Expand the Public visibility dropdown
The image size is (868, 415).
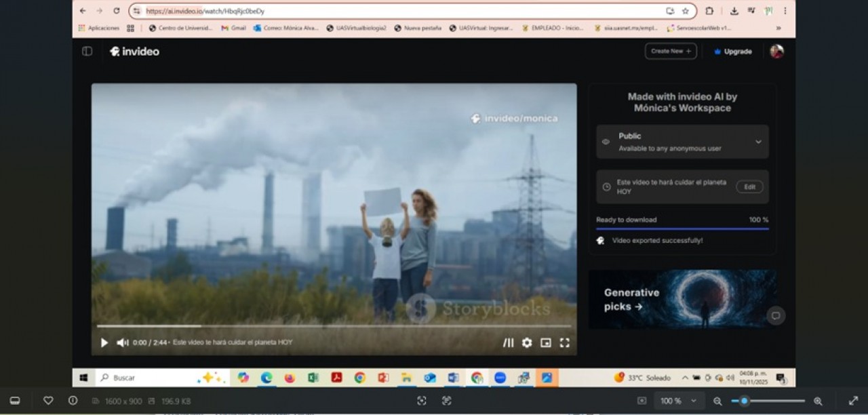pos(758,142)
